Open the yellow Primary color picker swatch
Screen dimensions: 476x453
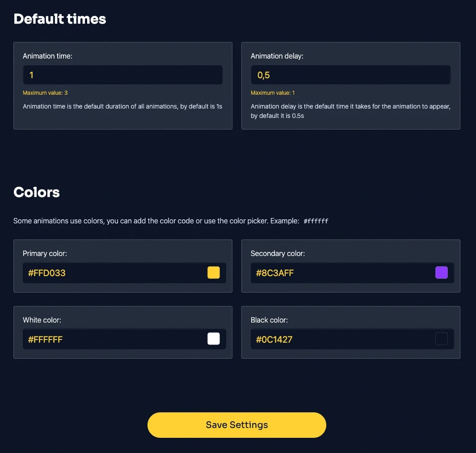[213, 273]
